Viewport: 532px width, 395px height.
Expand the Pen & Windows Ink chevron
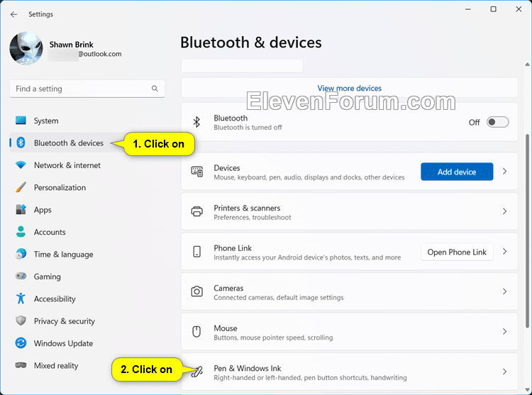504,372
